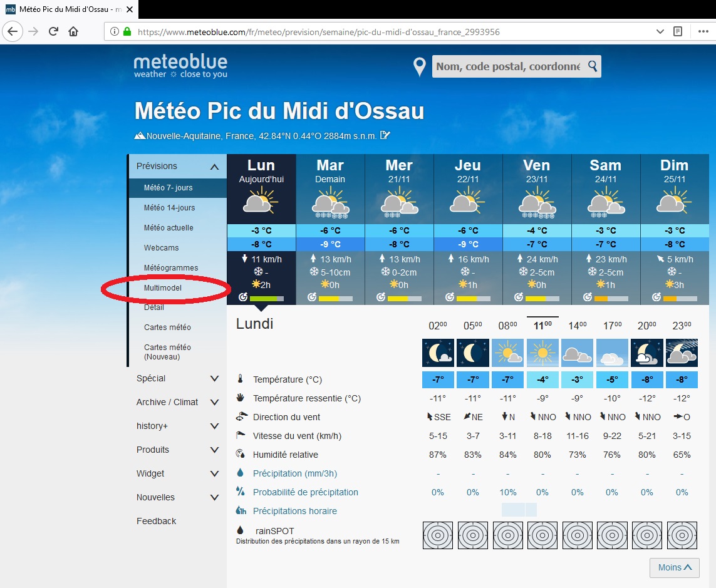Click the Moins button below the forecast
716x588 pixels.
pos(674,567)
